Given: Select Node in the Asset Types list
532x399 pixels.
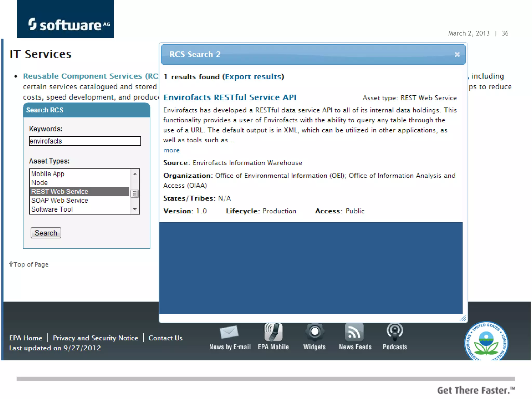Looking at the screenshot, I should click(39, 183).
